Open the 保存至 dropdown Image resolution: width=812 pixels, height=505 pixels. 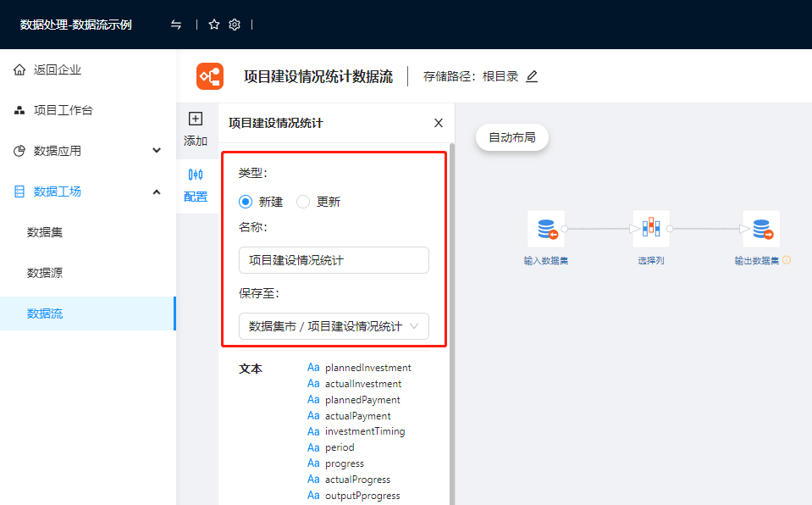coord(334,326)
